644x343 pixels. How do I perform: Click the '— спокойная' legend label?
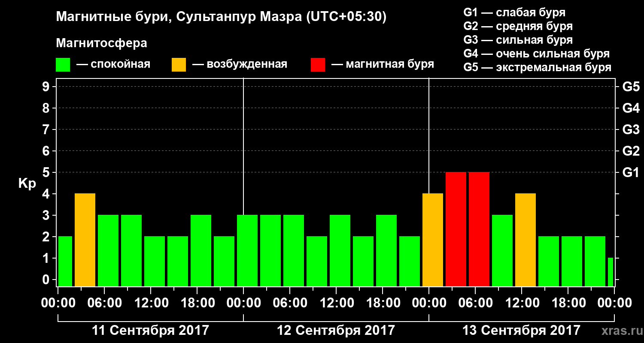(x=113, y=64)
